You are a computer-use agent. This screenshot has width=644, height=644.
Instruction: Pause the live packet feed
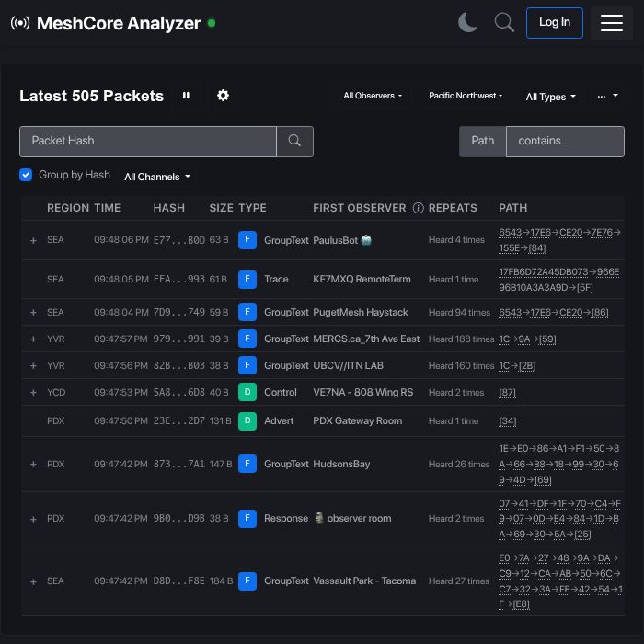pos(186,96)
